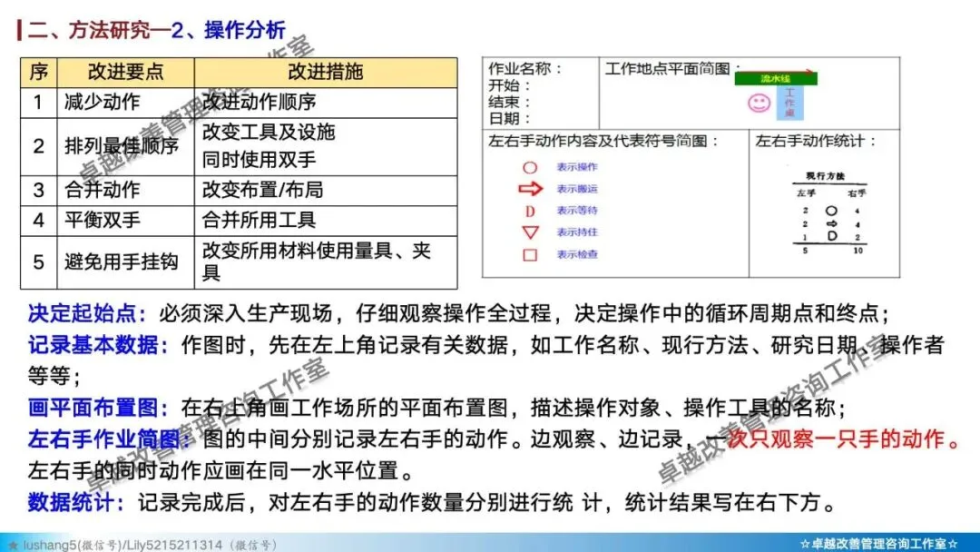Click the 序 column header
This screenshot has height=552, width=980.
[38, 72]
